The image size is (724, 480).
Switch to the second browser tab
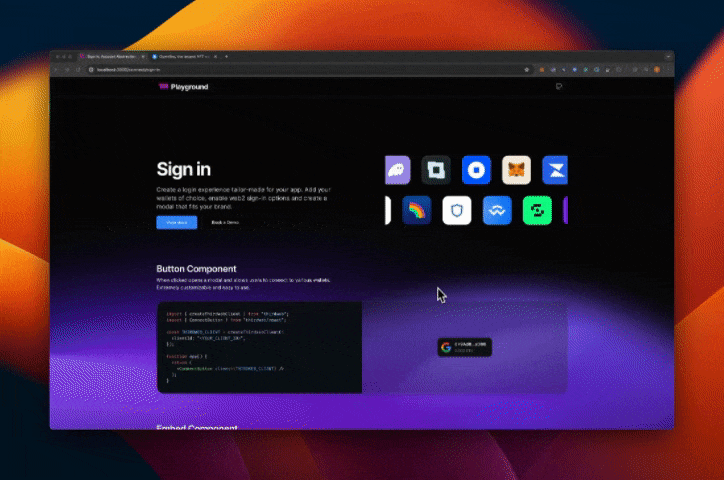(x=183, y=56)
